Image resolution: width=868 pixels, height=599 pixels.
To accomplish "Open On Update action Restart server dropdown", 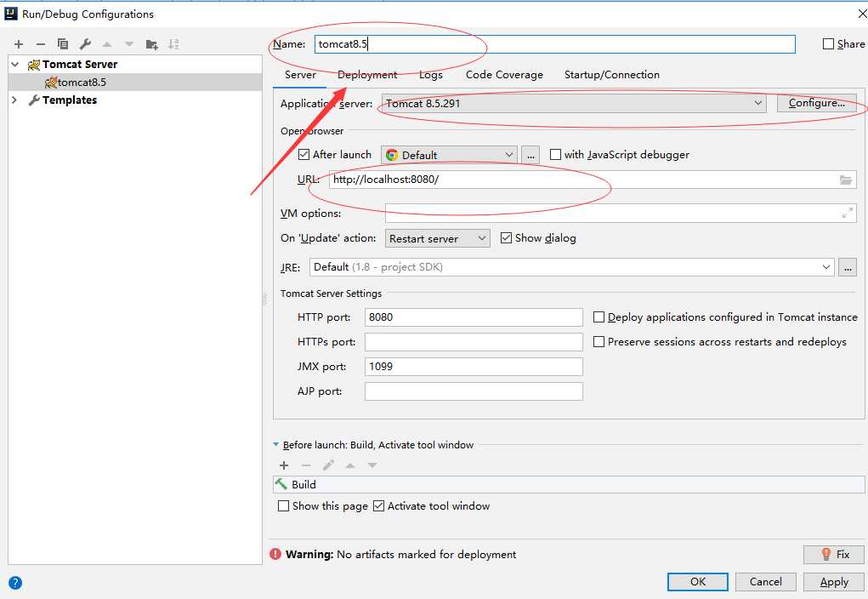I will coord(437,238).
